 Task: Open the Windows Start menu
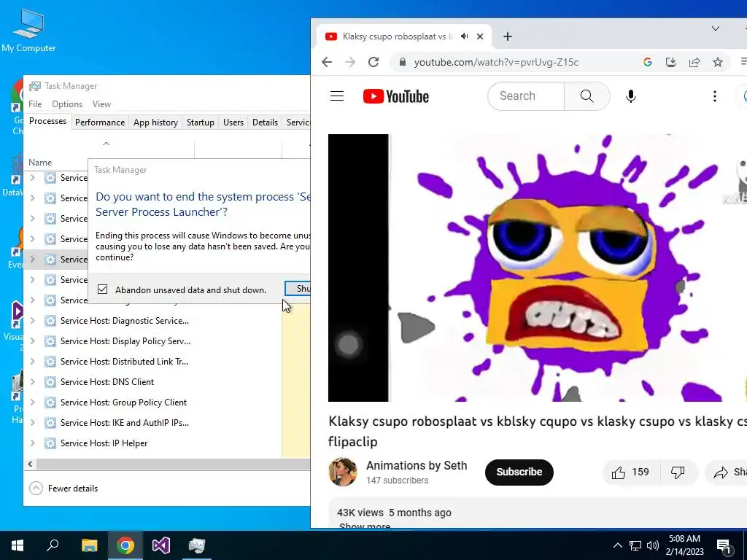[18, 545]
